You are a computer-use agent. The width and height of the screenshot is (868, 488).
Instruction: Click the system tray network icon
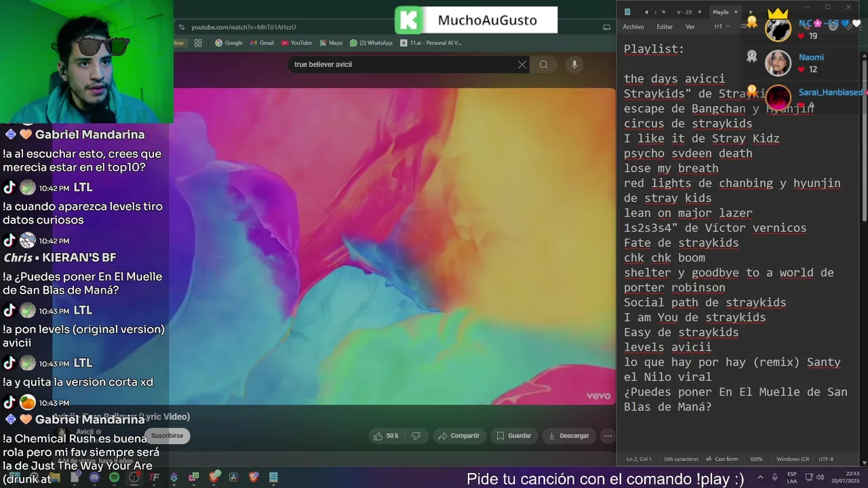tap(808, 477)
